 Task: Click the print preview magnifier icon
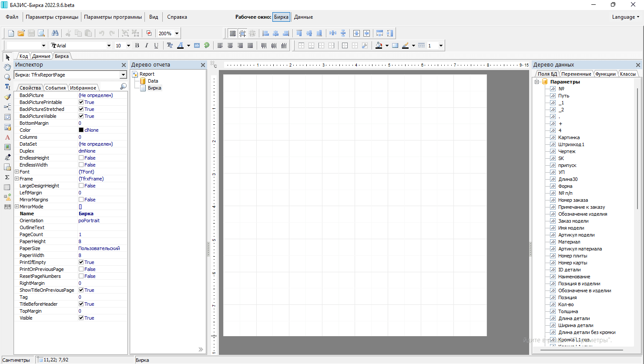pos(41,33)
